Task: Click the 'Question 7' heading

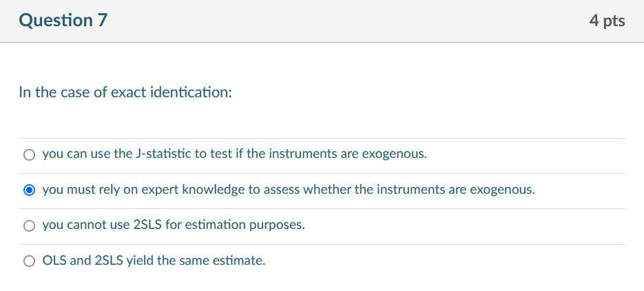Action: [63, 21]
